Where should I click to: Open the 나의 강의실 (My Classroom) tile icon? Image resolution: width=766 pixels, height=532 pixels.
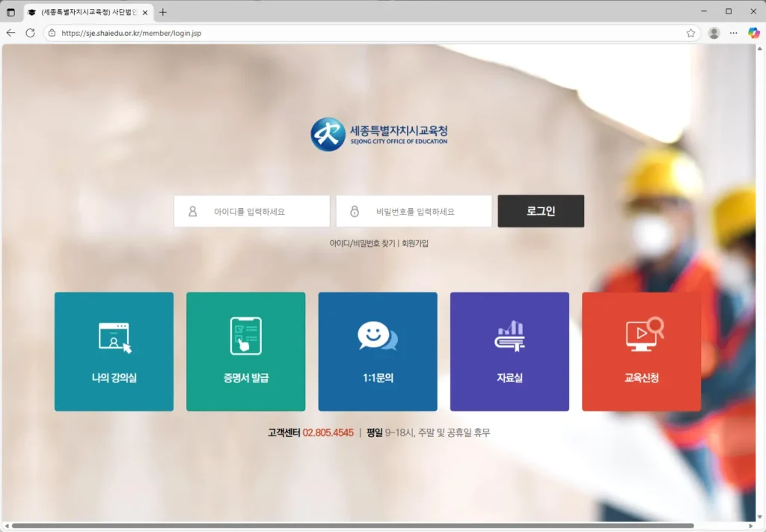[114, 335]
